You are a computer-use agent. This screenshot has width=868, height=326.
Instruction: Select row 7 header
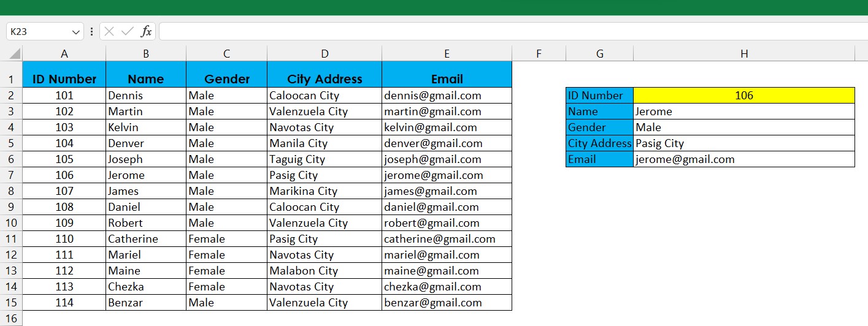point(11,175)
